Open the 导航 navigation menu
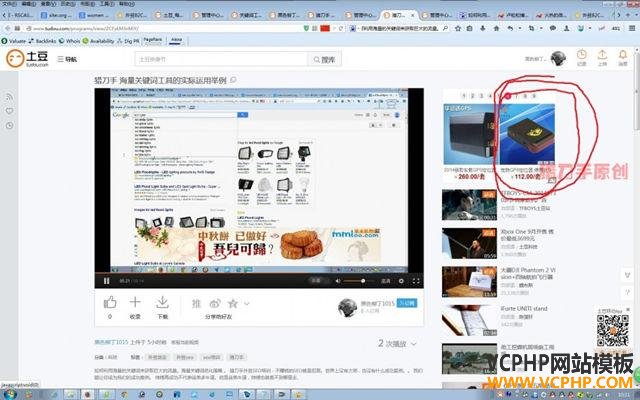This screenshot has height=400, width=640. 65,59
